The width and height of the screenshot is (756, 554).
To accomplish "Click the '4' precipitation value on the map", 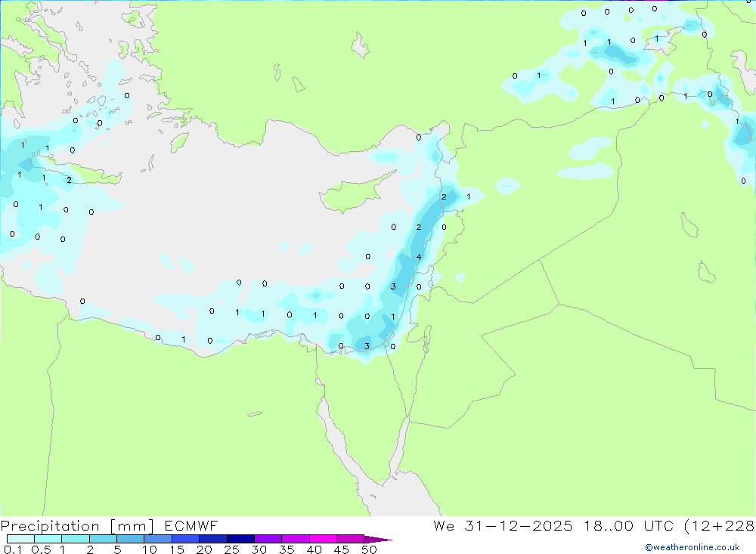I will pyautogui.click(x=419, y=256).
